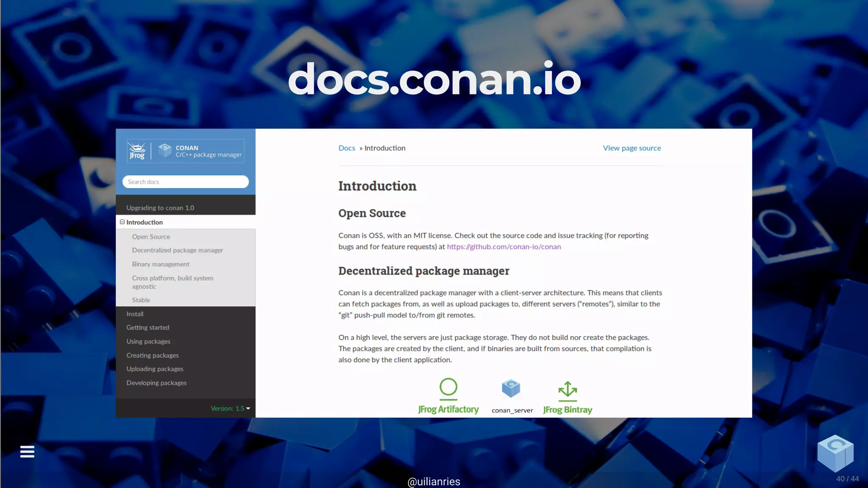
Task: Click the Decentralized package manager heading
Action: [x=424, y=271]
